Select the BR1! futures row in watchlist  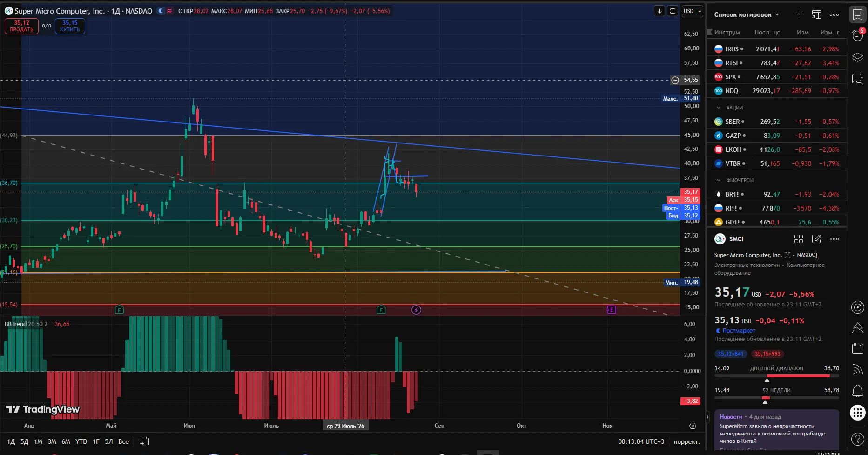coord(776,194)
